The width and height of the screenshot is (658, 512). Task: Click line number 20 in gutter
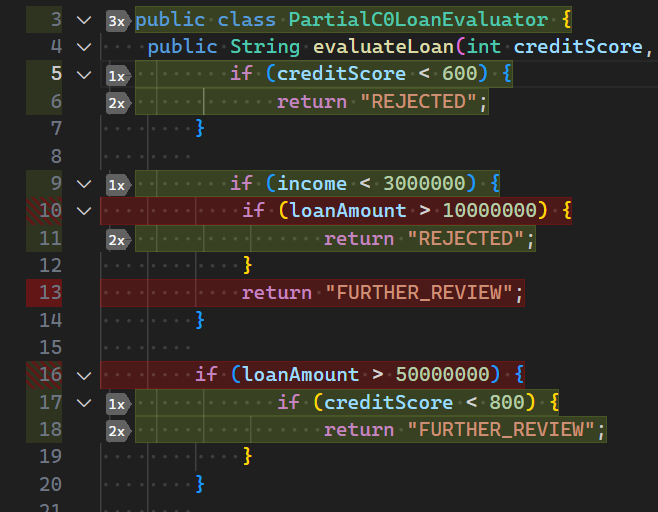(x=50, y=484)
